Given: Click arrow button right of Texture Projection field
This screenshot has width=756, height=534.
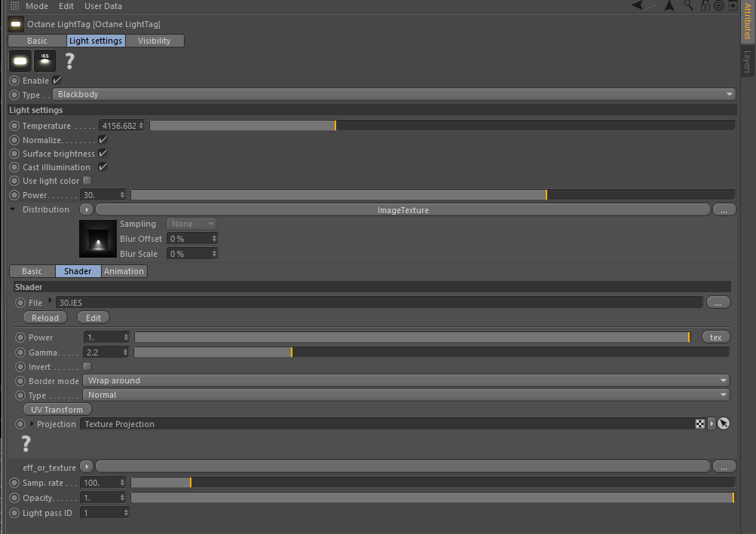Looking at the screenshot, I should [712, 423].
